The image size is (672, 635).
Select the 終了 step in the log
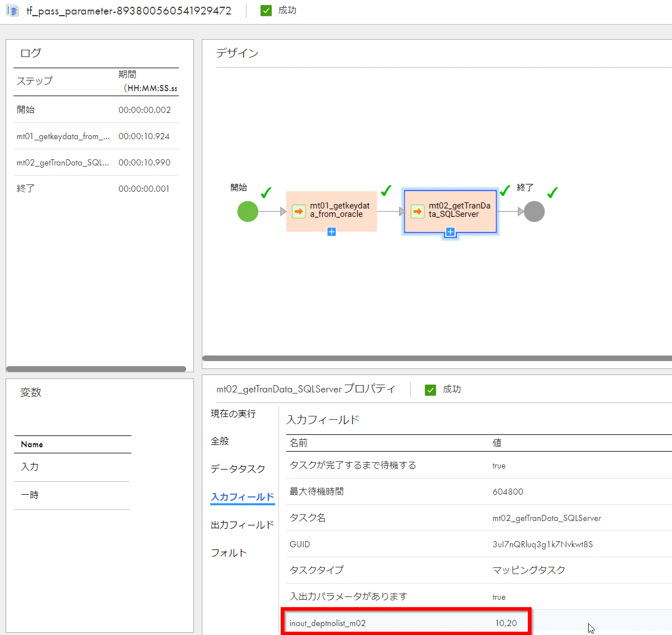click(x=96, y=188)
